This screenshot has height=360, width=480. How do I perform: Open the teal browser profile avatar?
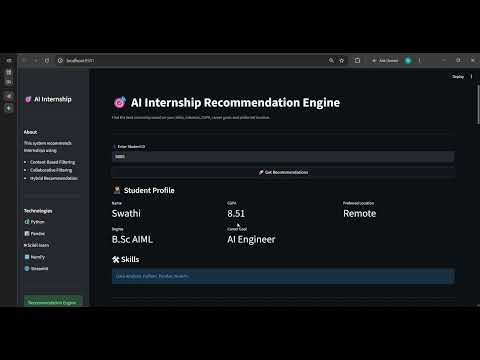point(408,60)
